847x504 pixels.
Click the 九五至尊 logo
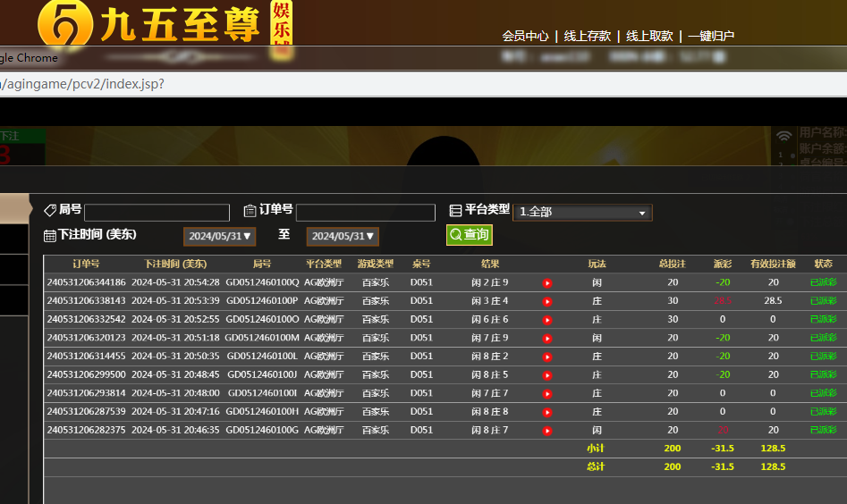pyautogui.click(x=152, y=24)
